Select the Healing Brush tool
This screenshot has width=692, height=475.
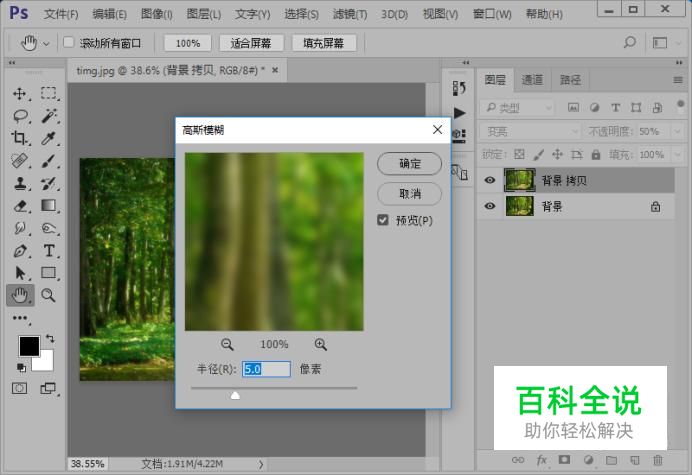click(19, 161)
